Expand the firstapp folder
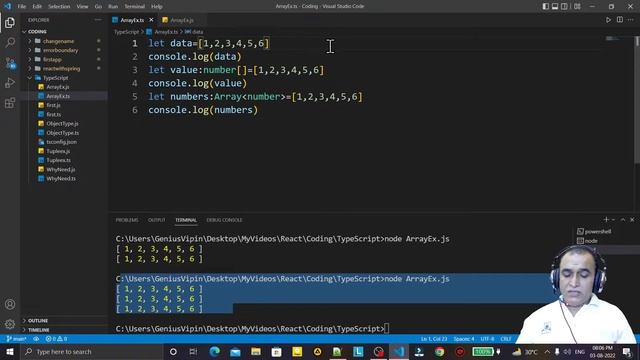Screen dimensions: 640x360 [x=52, y=59]
